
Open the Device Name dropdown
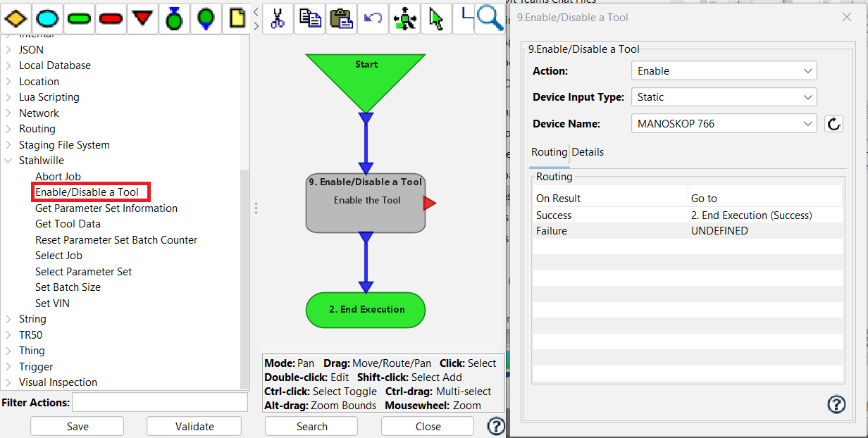pos(724,124)
